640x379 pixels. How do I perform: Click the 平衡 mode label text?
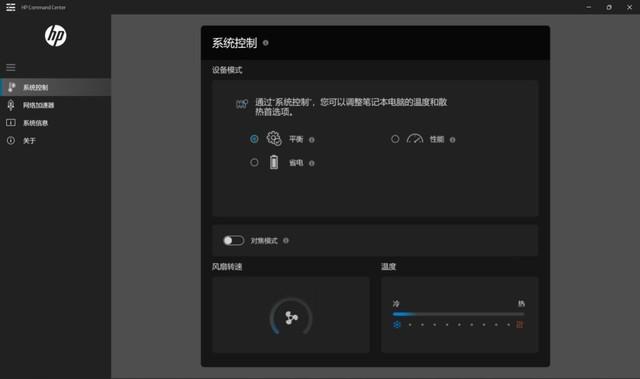(x=296, y=140)
